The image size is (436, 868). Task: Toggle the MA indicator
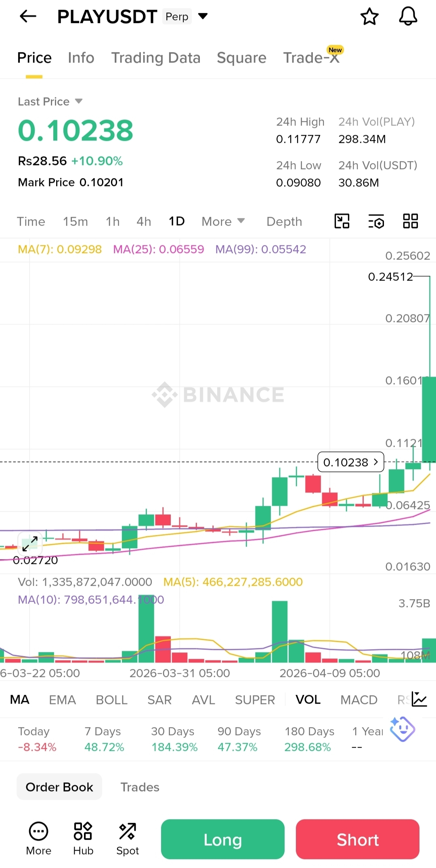click(x=20, y=699)
